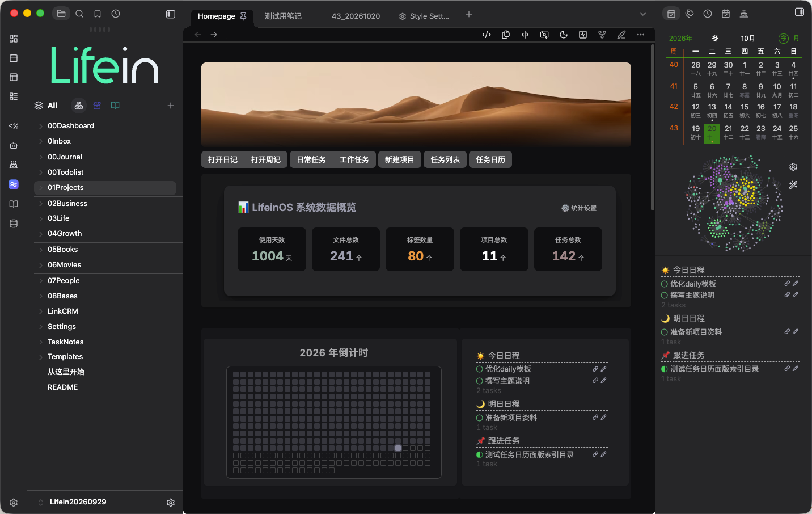Toggle source mode with the </> icon

487,35
